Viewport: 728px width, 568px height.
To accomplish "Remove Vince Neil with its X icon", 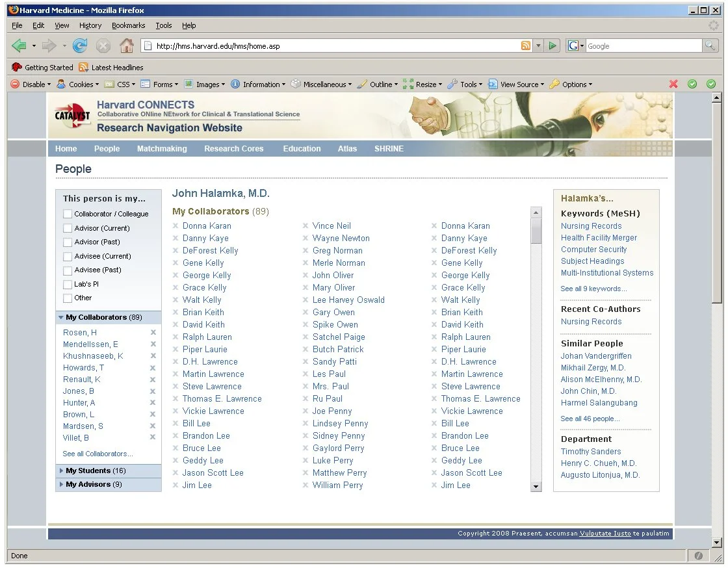I will [305, 226].
